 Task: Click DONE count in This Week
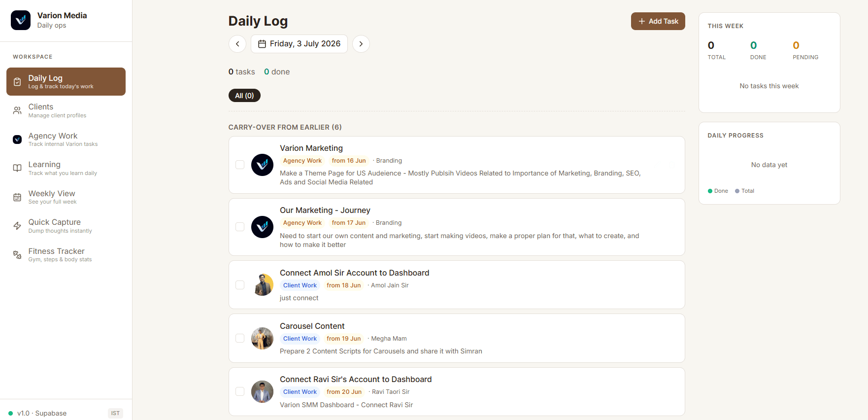click(x=754, y=45)
